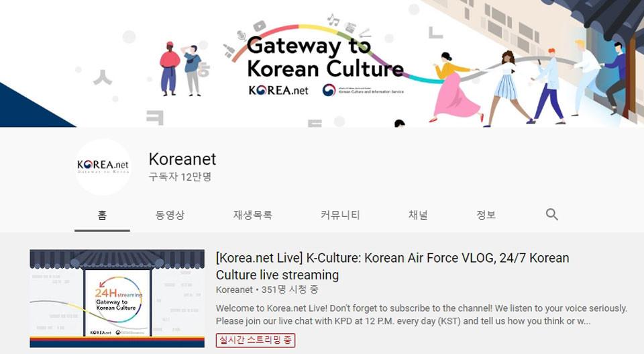
Task: Open the Koreanet channel avatar logo
Action: (x=103, y=167)
